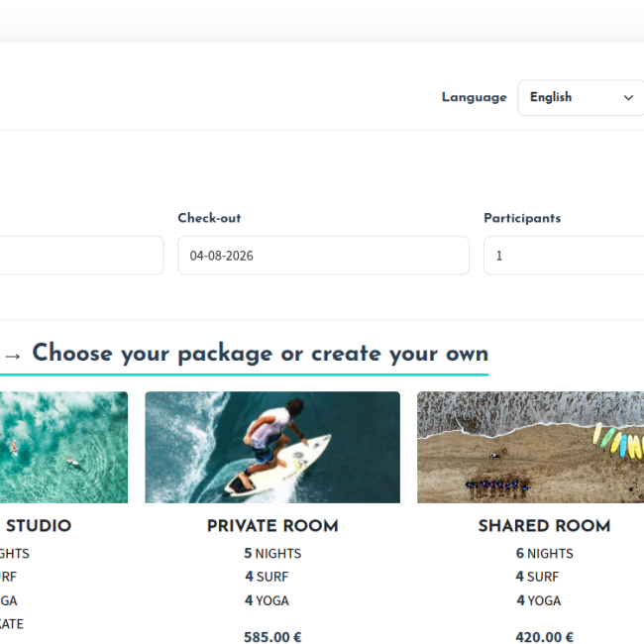Click the Check-out label
Viewport: 644px width, 644px height.
209,218
